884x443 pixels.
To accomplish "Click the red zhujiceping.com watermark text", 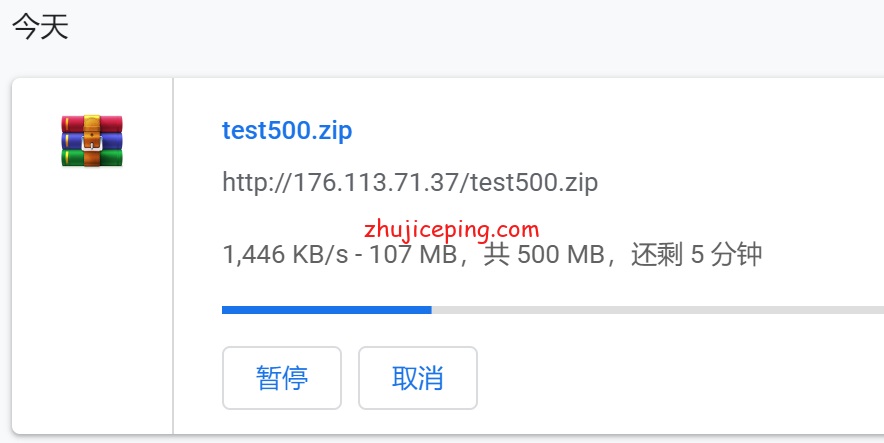I will click(x=452, y=229).
